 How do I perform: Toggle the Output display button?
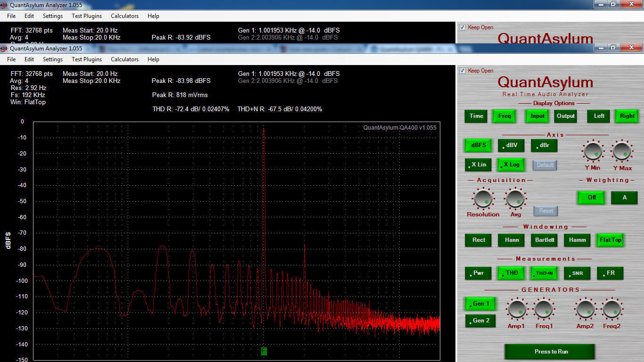click(x=566, y=116)
